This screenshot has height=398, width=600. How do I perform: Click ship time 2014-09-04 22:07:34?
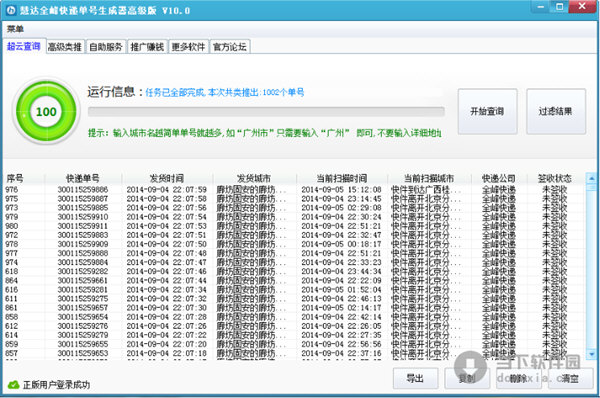point(166,290)
